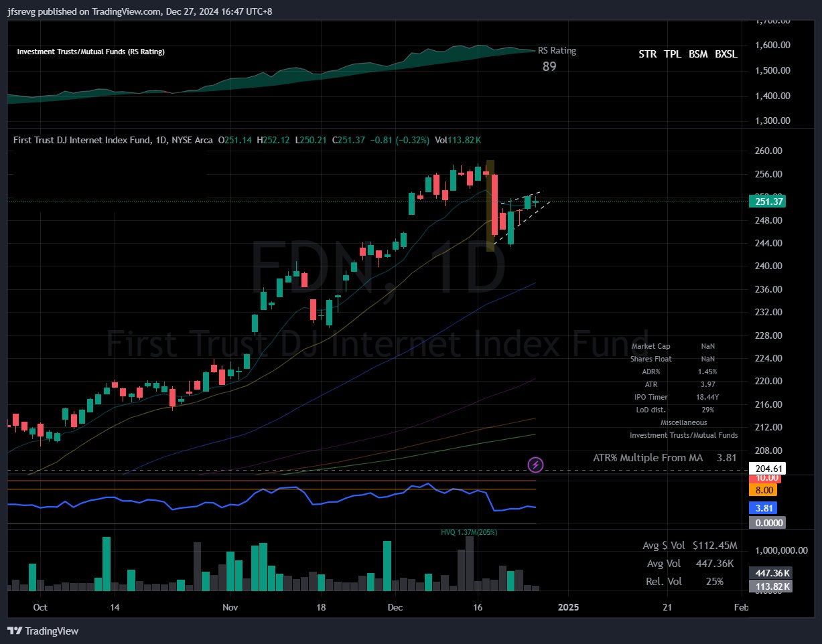
Task: Click the Market Cap row label
Action: (x=651, y=346)
